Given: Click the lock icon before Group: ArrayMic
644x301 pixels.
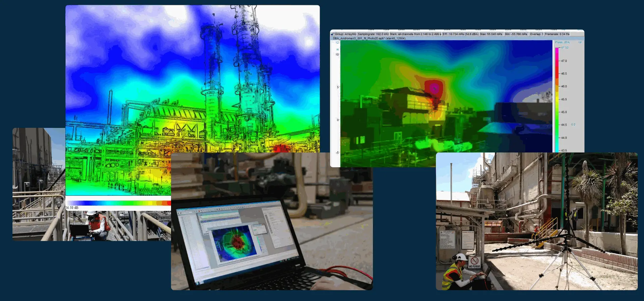Looking at the screenshot, I should pyautogui.click(x=332, y=34).
